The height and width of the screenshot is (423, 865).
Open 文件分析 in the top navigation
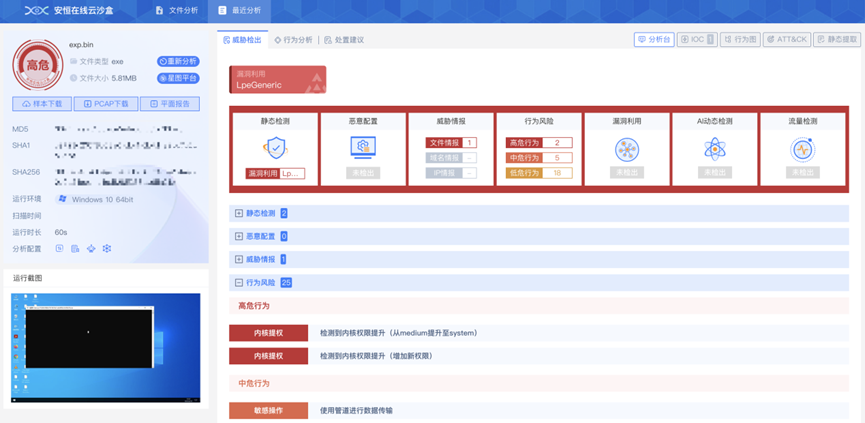(176, 10)
